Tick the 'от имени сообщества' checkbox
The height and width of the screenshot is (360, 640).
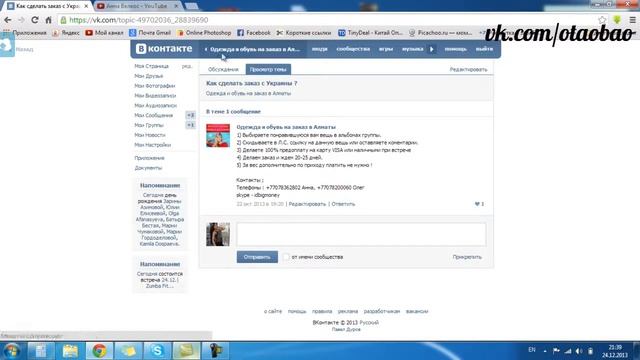click(x=286, y=257)
